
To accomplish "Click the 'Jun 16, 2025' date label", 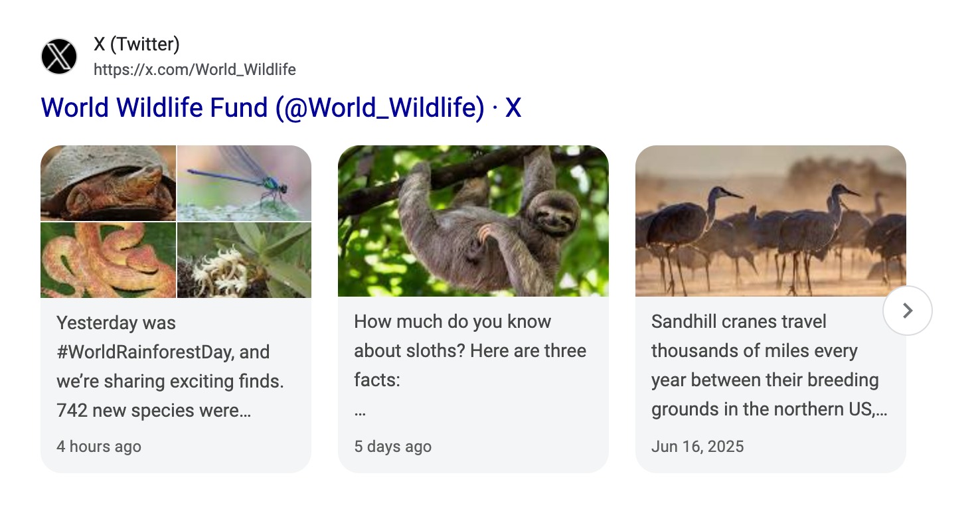I will click(698, 446).
